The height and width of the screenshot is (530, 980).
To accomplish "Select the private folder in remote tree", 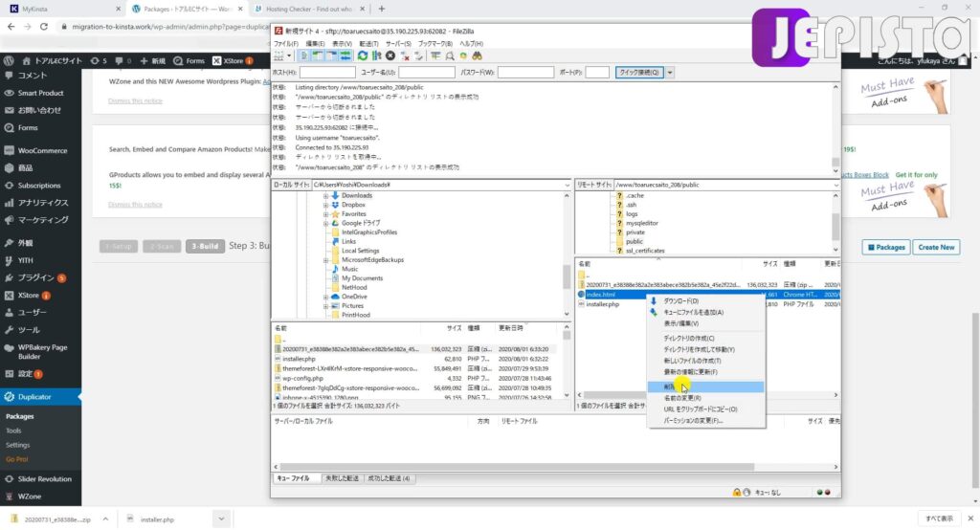I will coord(635,232).
